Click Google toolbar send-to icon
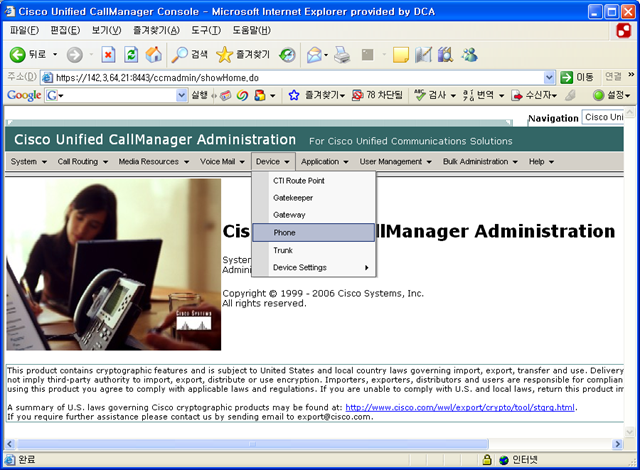 click(x=517, y=95)
